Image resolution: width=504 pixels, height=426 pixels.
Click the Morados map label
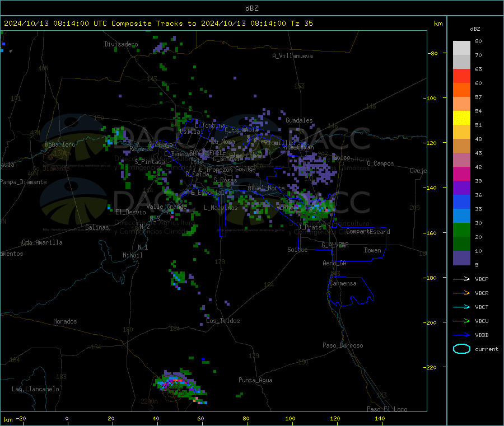[x=65, y=321]
